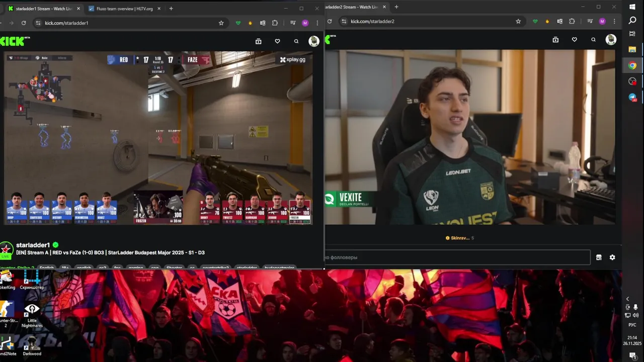Close the Fluxo team overview tab
The height and width of the screenshot is (362, 644).
pyautogui.click(x=159, y=9)
